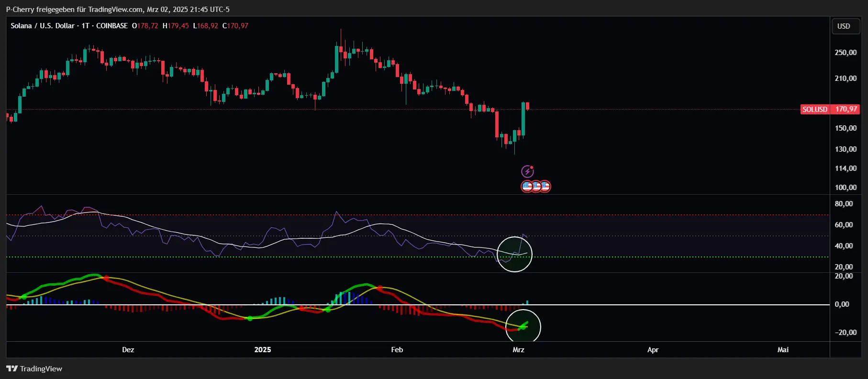Click the Mrz label on time axis

coord(519,350)
